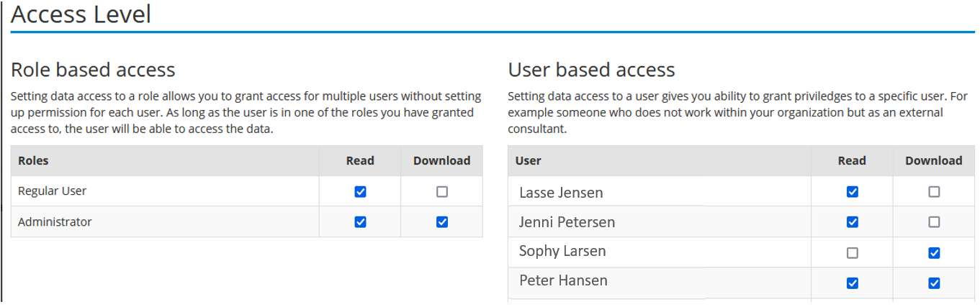Disable Download for Administrator role
This screenshot has width=980, height=307.
point(442,222)
